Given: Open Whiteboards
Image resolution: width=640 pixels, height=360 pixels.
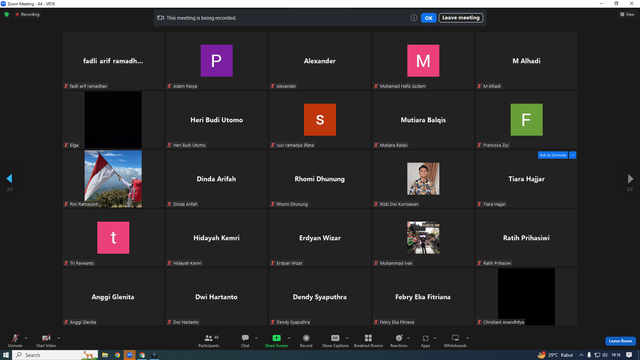Looking at the screenshot, I should point(455,340).
